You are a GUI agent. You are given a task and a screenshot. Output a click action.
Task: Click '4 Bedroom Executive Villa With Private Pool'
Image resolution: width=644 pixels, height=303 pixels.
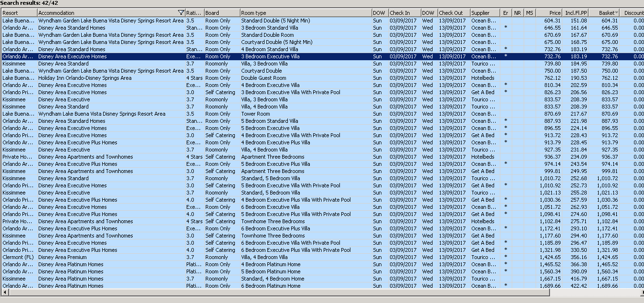291,135
